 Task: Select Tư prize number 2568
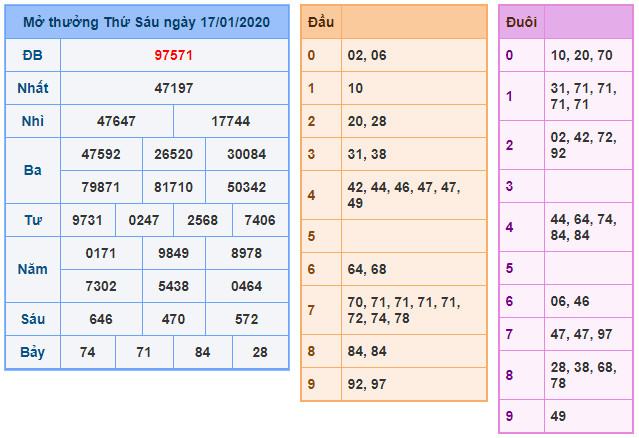coord(203,220)
